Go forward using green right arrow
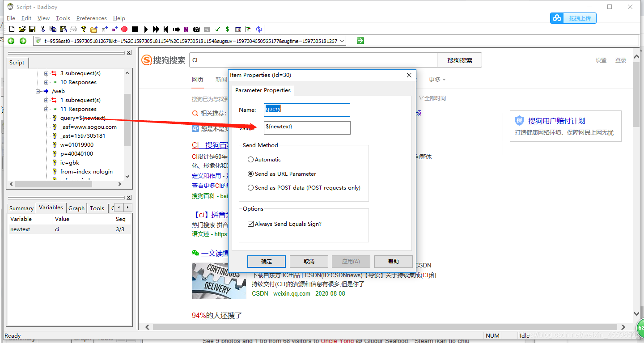 pos(23,41)
